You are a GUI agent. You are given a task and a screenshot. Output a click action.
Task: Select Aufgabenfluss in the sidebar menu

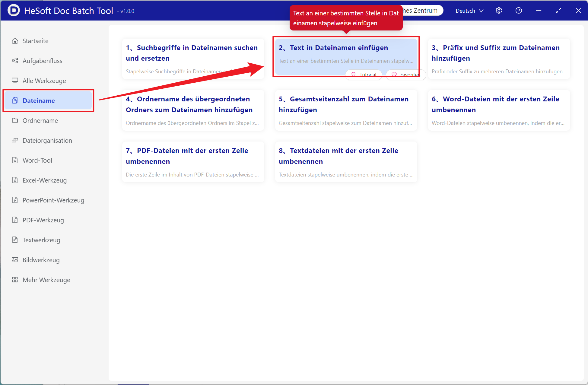tap(48, 61)
